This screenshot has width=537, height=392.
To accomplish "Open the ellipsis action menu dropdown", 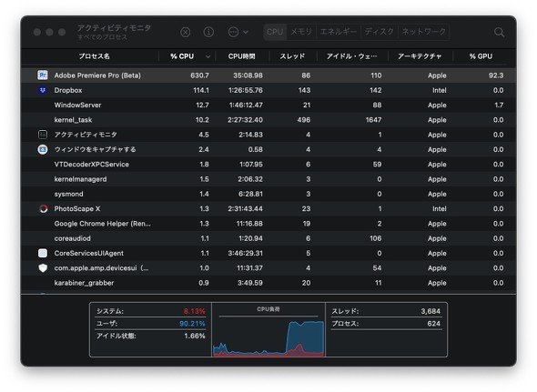I will (238, 32).
